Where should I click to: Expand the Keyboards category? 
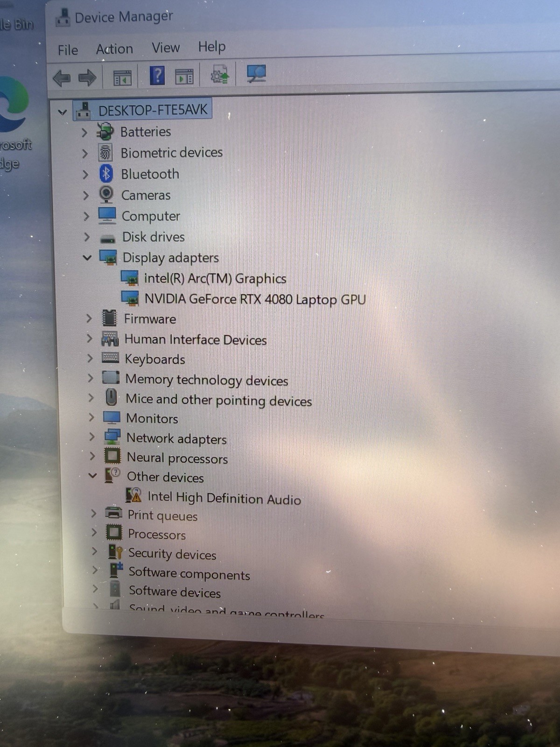click(x=90, y=359)
